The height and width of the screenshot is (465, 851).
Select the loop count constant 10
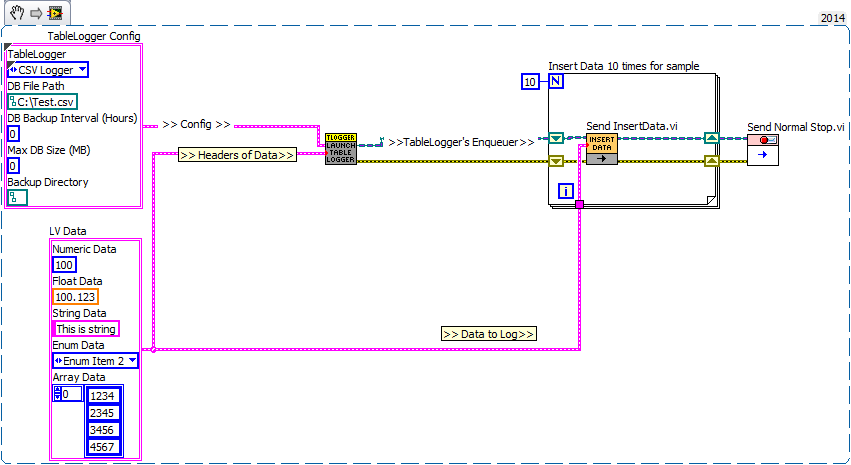[531, 81]
